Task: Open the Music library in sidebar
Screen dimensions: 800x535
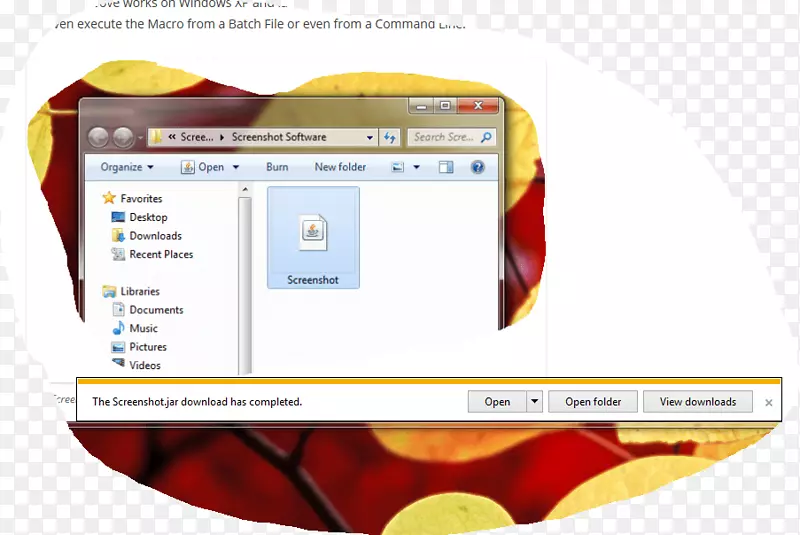Action: [143, 328]
